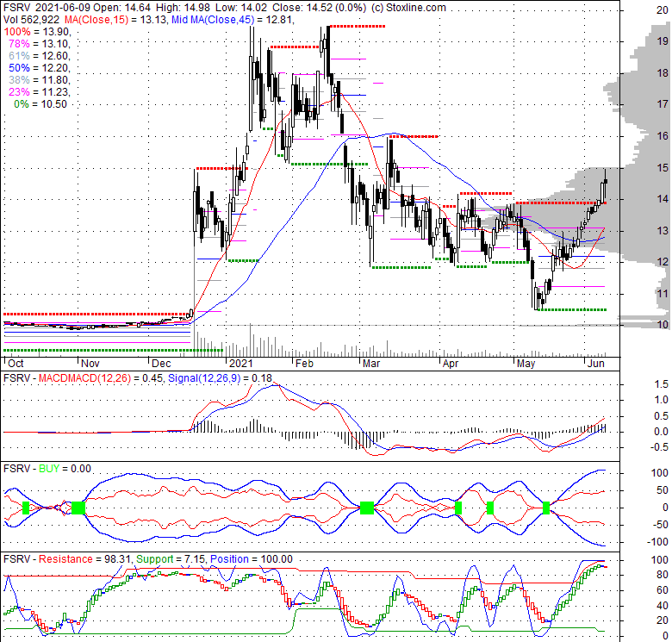Screen dimensions: 672x642
Task: Click the green buy marker at March start
Action: coord(367,508)
